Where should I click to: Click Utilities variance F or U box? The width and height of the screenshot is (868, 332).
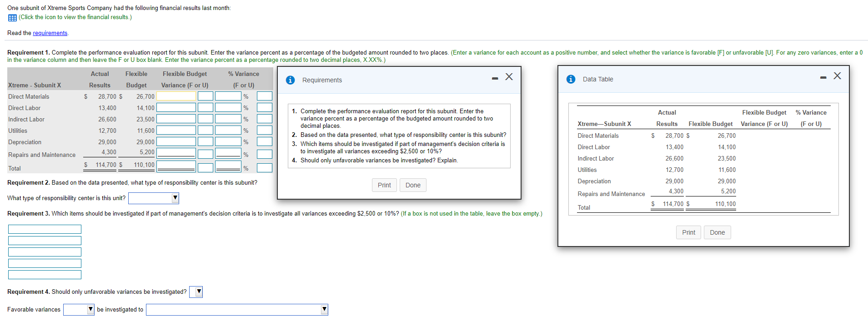tap(206, 130)
